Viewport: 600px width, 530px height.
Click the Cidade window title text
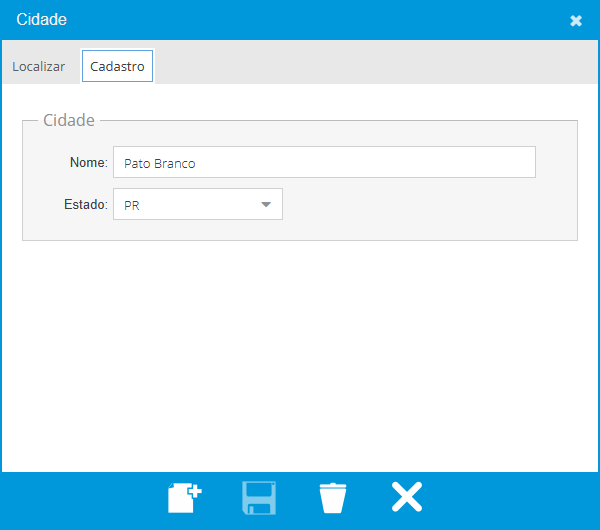(x=42, y=20)
